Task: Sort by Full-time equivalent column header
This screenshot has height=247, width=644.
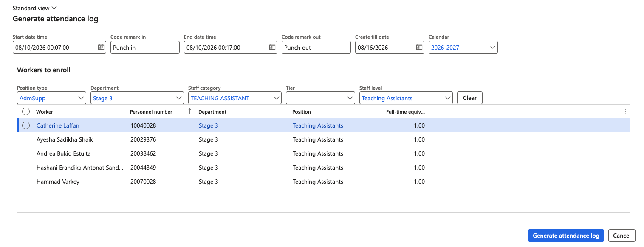Action: pos(405,111)
